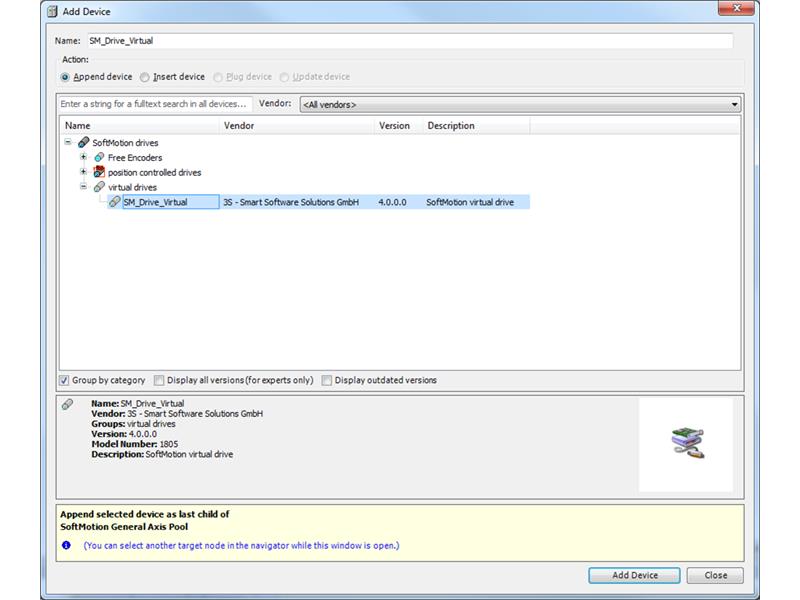800x600 pixels.
Task: Click the 'select another target node' hint text
Action: click(x=241, y=545)
